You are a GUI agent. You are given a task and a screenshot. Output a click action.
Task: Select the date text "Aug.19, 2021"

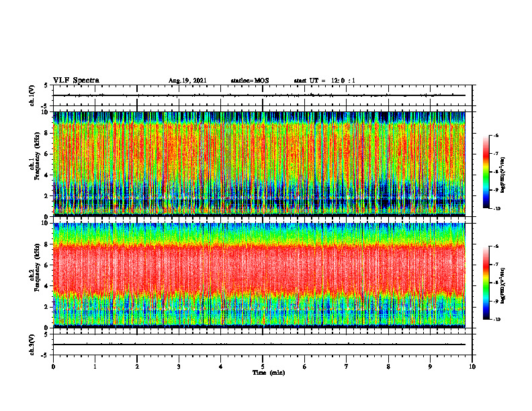[x=187, y=81]
